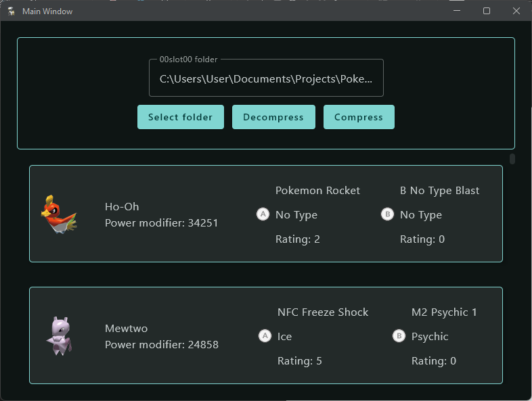532x401 pixels.
Task: Click the Select folder button
Action: tap(181, 117)
